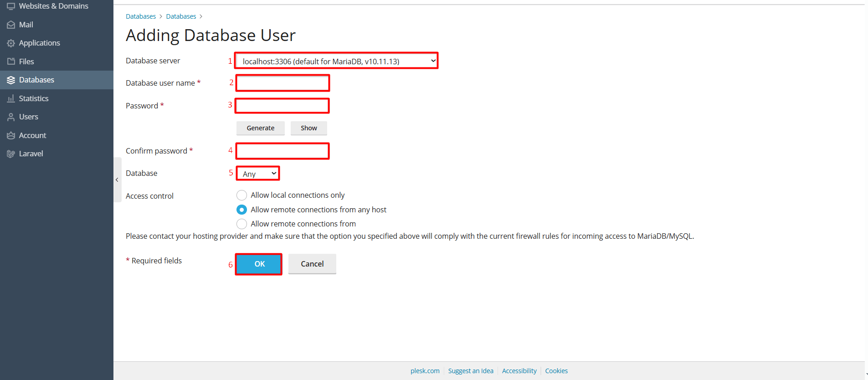Click the Websites & Domains monitor icon
868x380 pixels.
pos(11,6)
